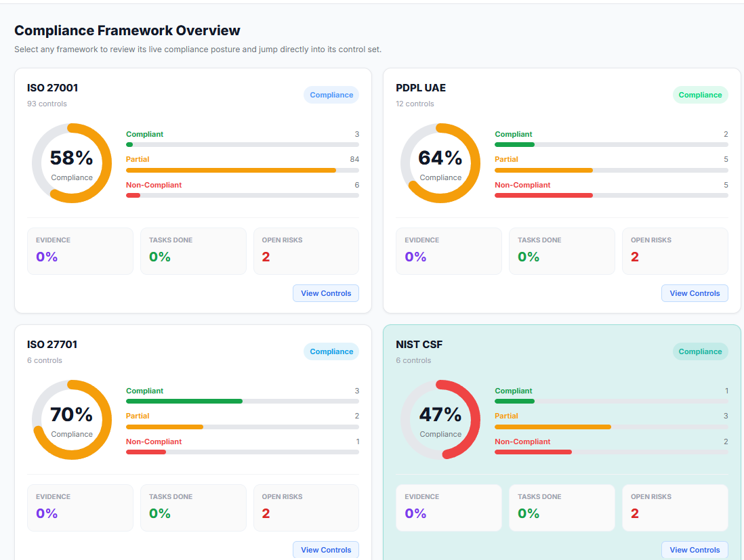
Task: Click PDPL UAE Non-Compliant progress bar
Action: [611, 196]
